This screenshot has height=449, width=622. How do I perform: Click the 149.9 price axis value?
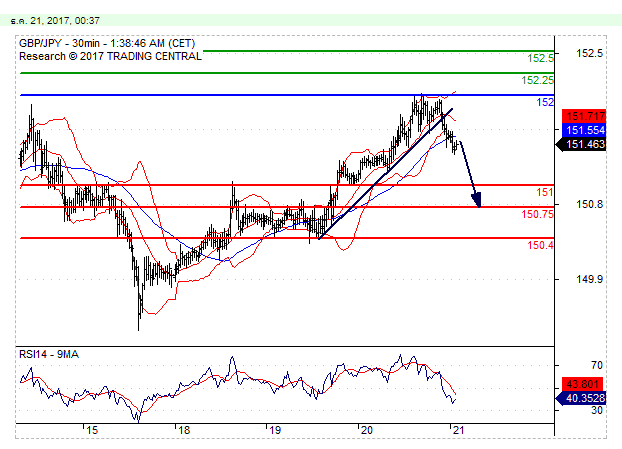[589, 279]
